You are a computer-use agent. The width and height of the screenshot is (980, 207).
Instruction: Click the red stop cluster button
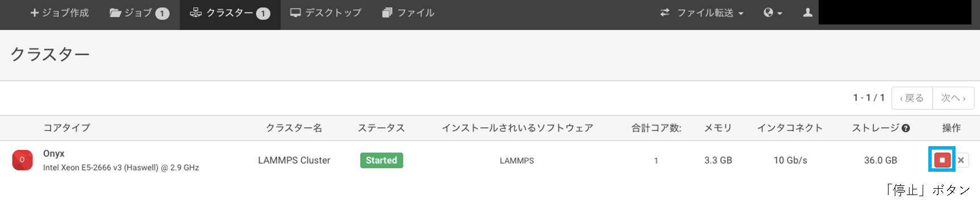click(x=942, y=160)
